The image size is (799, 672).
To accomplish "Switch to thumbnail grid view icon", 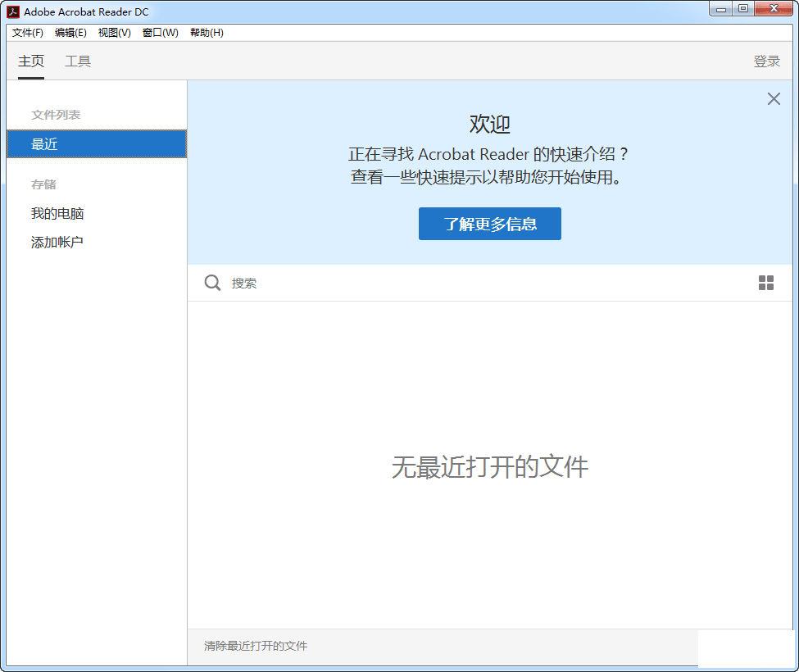I will pyautogui.click(x=766, y=283).
